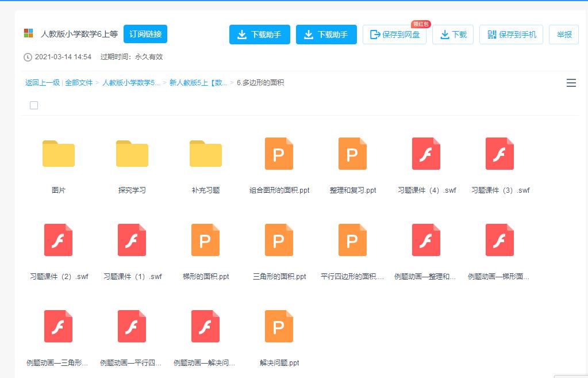Open the 图片 folder

[58, 154]
